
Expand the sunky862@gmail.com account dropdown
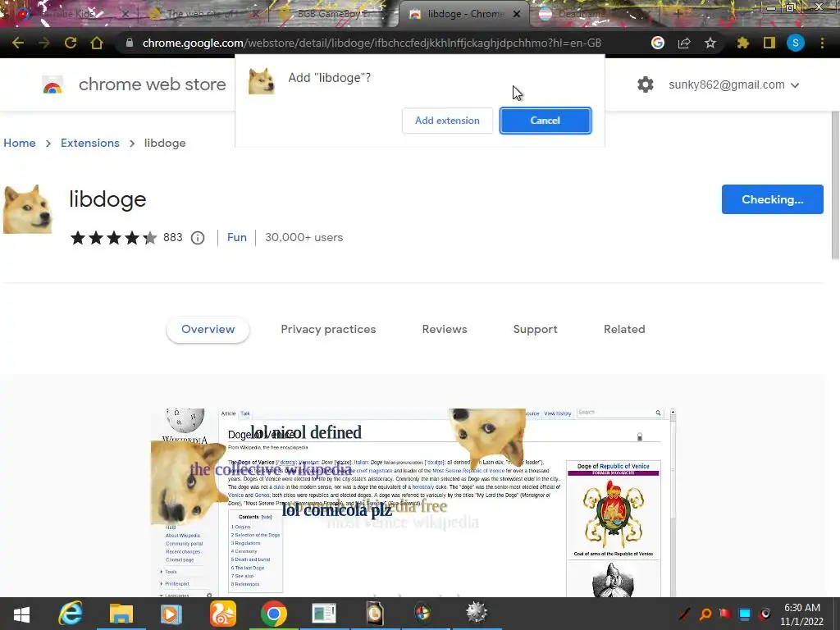(x=734, y=84)
